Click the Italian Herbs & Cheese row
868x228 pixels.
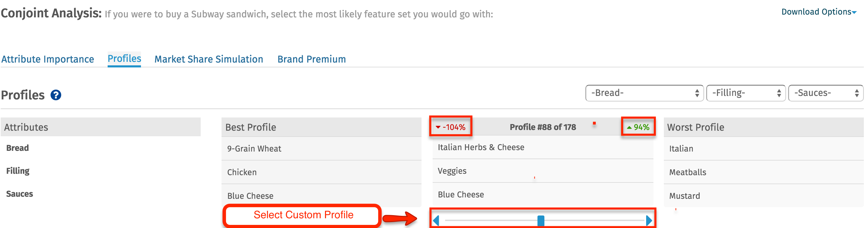point(543,147)
